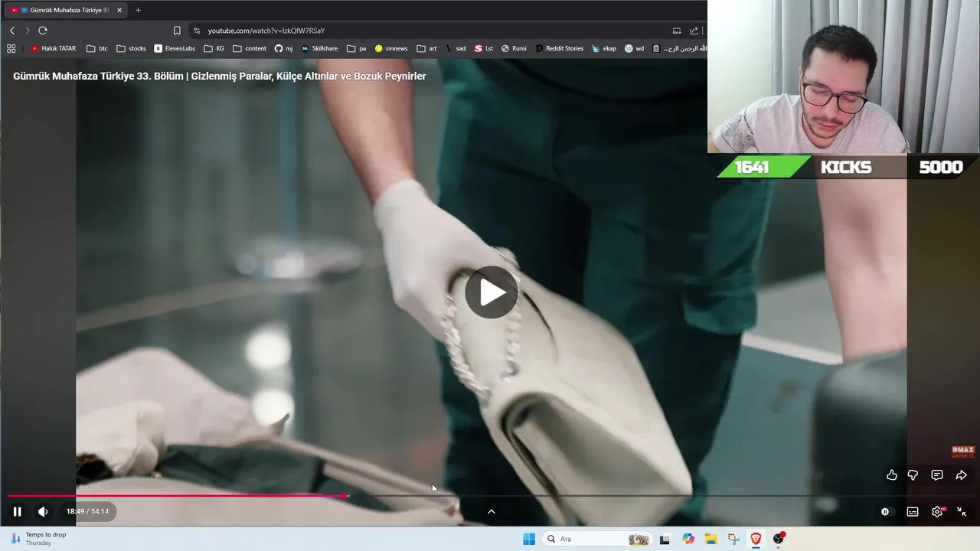Open the Arabic-titled bookmark at bar end
The width and height of the screenshot is (980, 551).
click(679, 48)
